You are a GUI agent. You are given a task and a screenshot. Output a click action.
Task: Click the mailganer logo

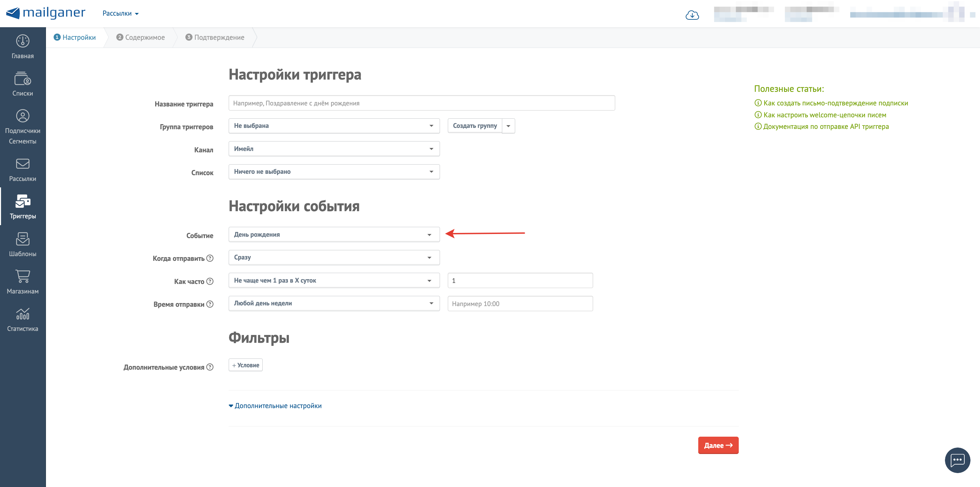tap(46, 13)
